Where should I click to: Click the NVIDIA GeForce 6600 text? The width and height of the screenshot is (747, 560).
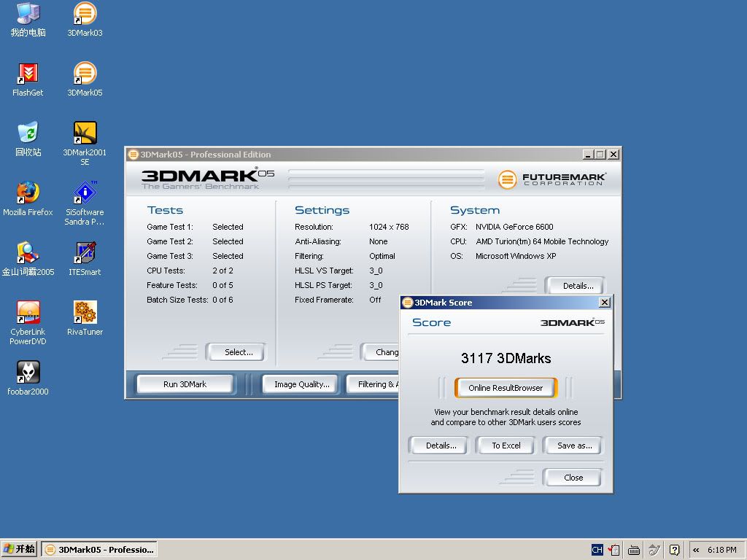[514, 227]
